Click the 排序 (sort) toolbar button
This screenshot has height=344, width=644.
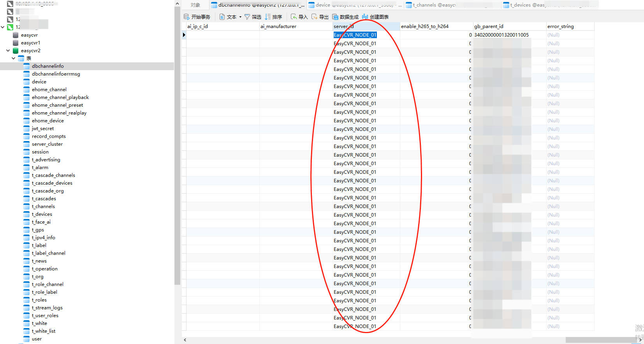click(x=273, y=17)
